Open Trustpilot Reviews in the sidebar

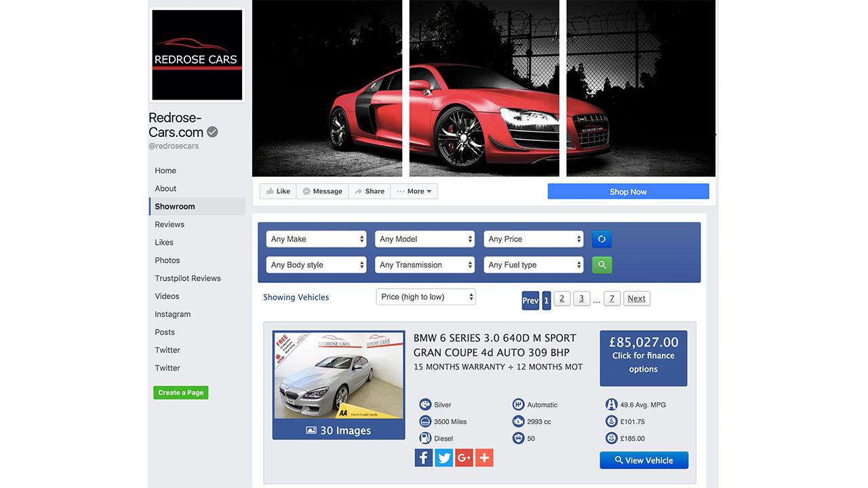[x=188, y=278]
